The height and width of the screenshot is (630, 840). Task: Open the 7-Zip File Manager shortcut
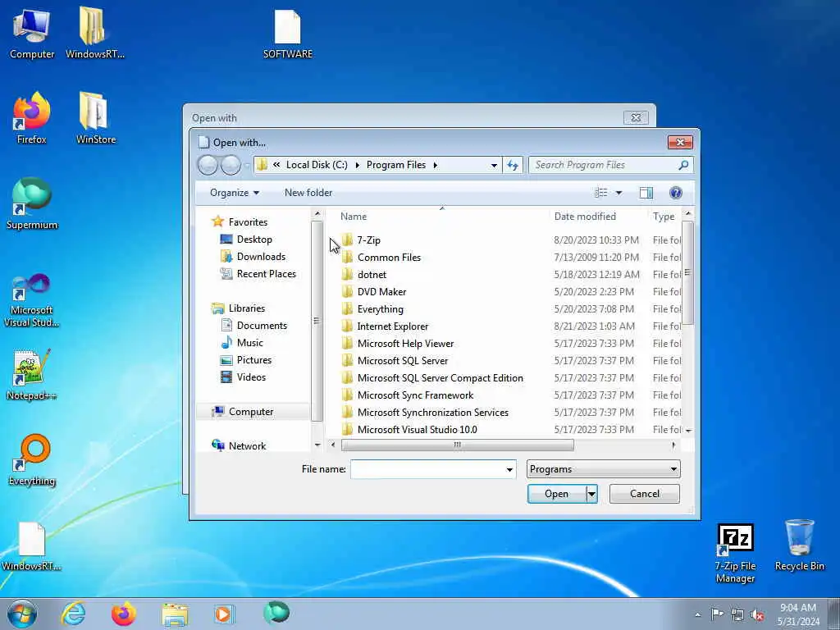735,553
